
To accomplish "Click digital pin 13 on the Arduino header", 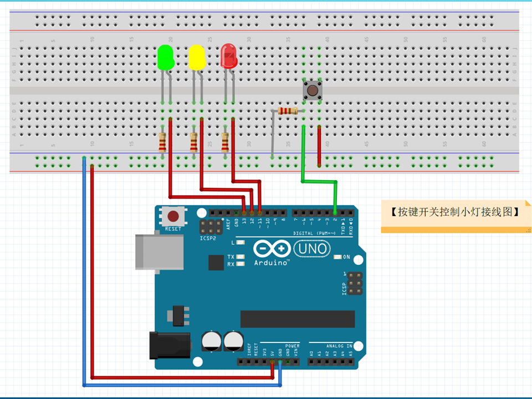I will [244, 213].
